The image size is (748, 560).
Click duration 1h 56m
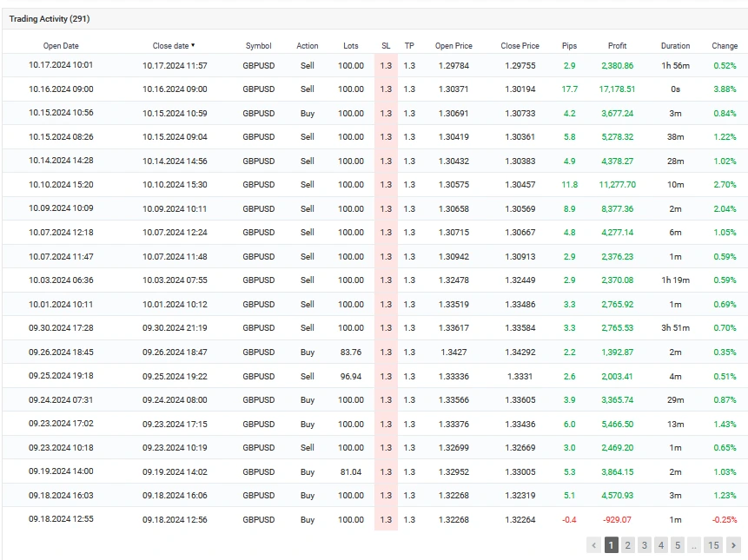676,65
